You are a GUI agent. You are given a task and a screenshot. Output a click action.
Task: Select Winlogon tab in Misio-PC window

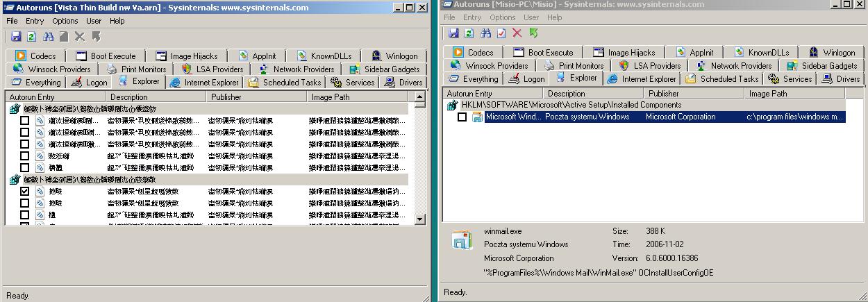point(831,52)
